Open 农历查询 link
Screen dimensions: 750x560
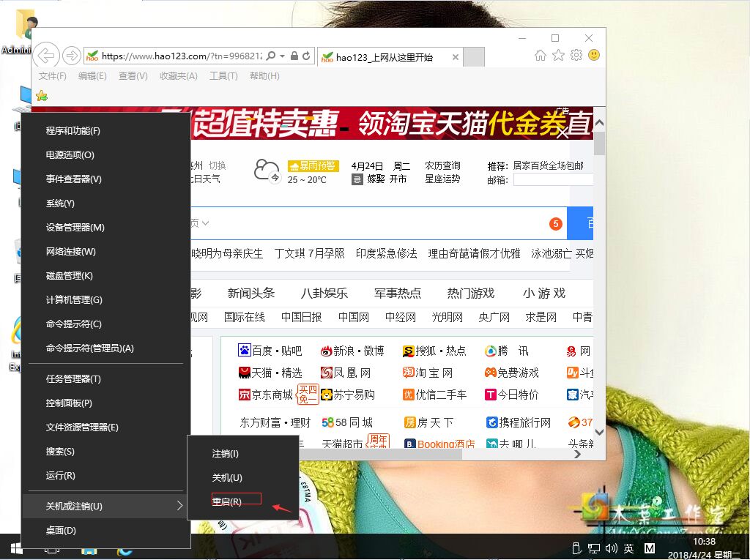[x=442, y=165]
